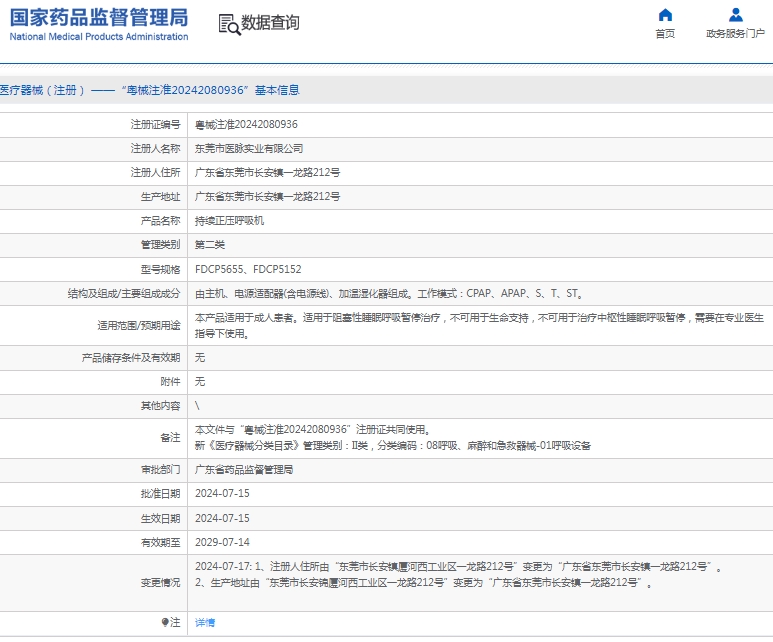Click the 适用范围/预期用途 label
Image resolution: width=773 pixels, height=642 pixels.
coord(139,325)
